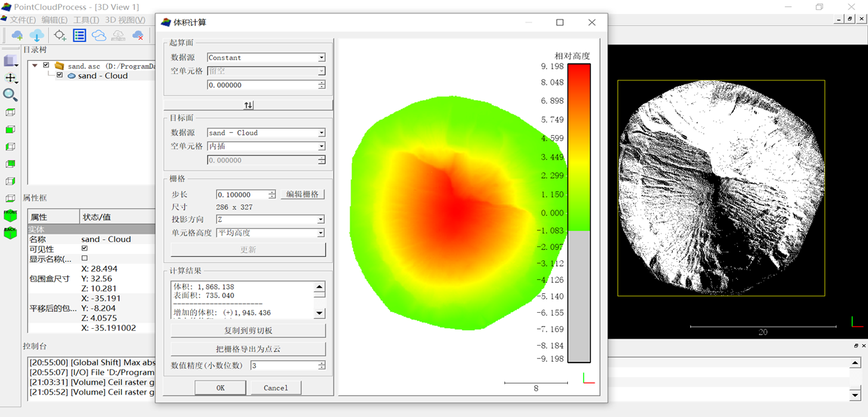This screenshot has height=417, width=868.
Task: Click the delete cloud icon with red X
Action: pyautogui.click(x=138, y=36)
